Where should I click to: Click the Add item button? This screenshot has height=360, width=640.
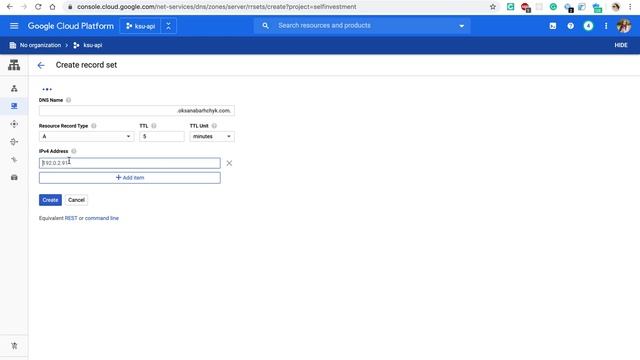(130, 178)
